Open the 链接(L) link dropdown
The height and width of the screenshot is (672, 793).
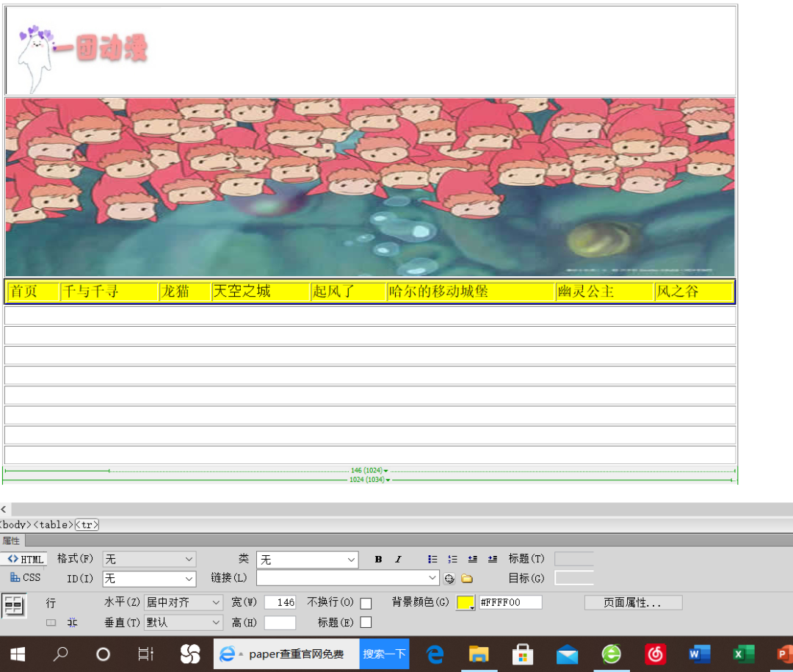(347, 578)
